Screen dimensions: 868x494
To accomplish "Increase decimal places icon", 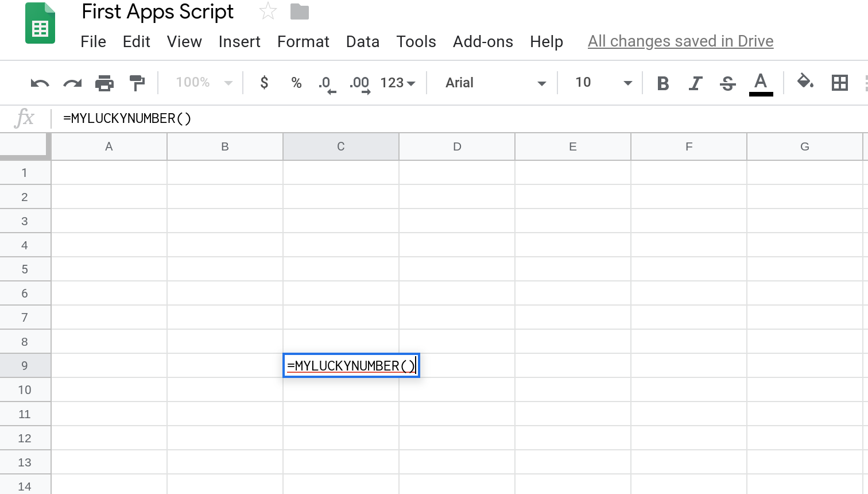I will [360, 84].
